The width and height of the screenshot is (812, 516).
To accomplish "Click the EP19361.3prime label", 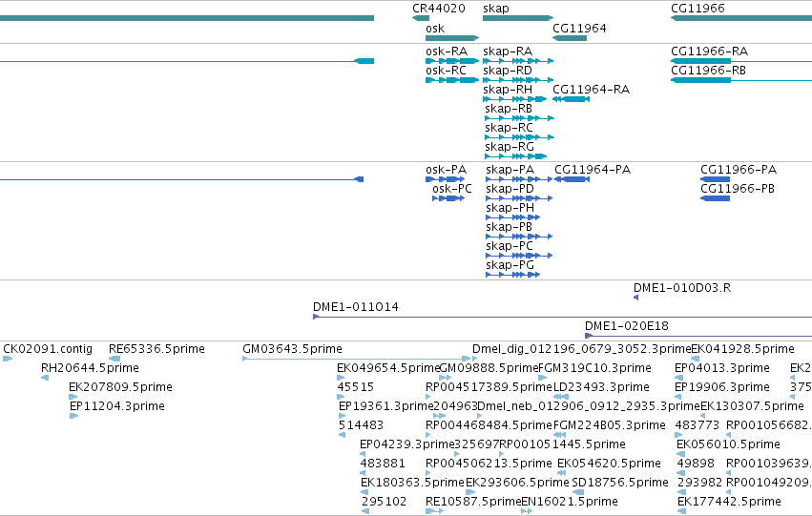I will [x=385, y=406].
